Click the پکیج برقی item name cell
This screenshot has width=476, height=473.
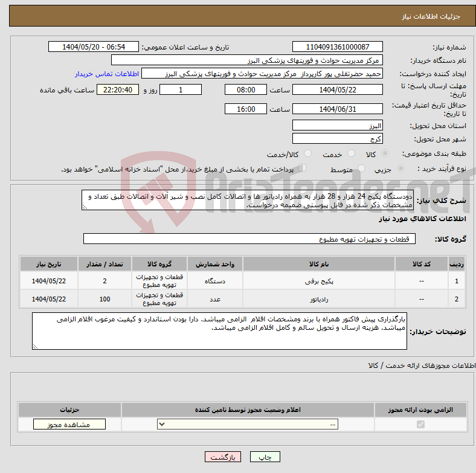[319, 281]
